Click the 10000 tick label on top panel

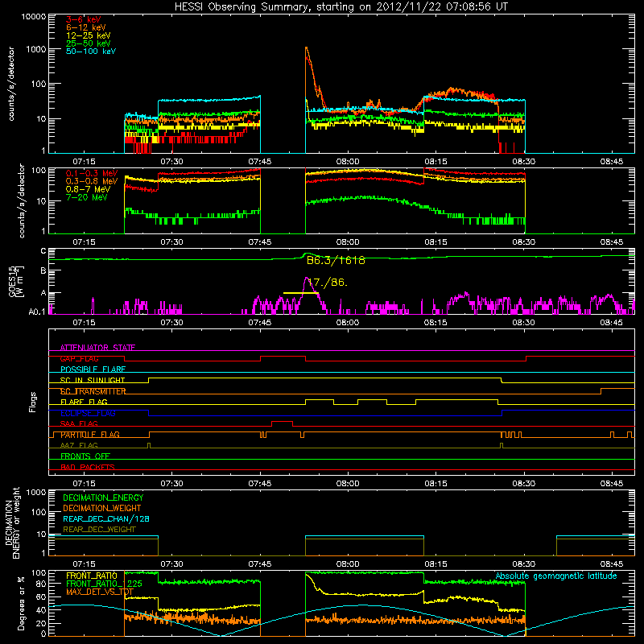pos(33,17)
